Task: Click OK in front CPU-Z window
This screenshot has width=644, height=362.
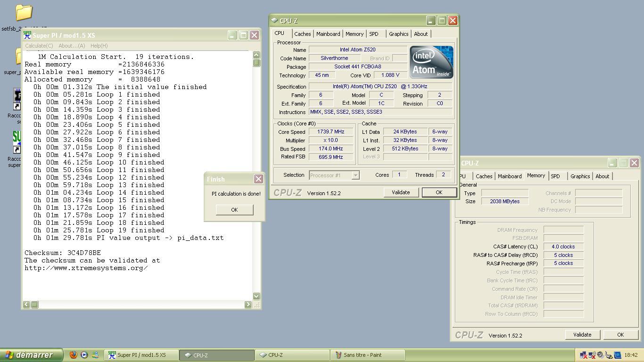Action: coord(439,192)
